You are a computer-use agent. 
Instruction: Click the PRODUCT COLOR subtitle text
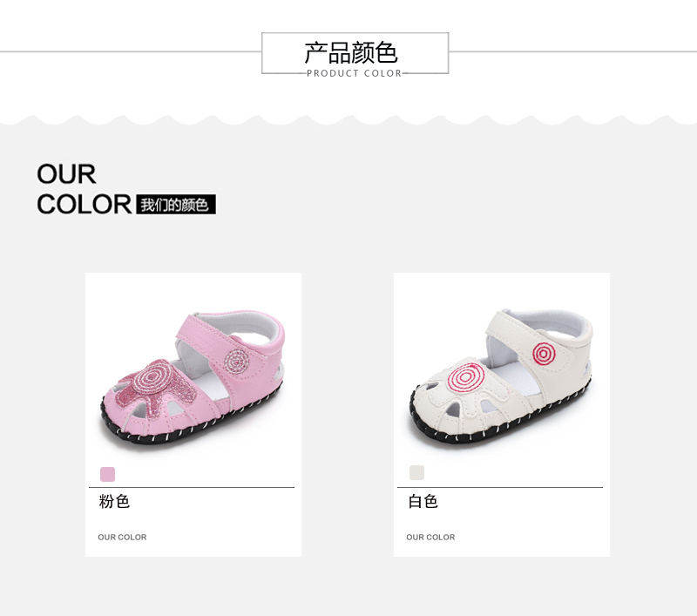pyautogui.click(x=355, y=73)
